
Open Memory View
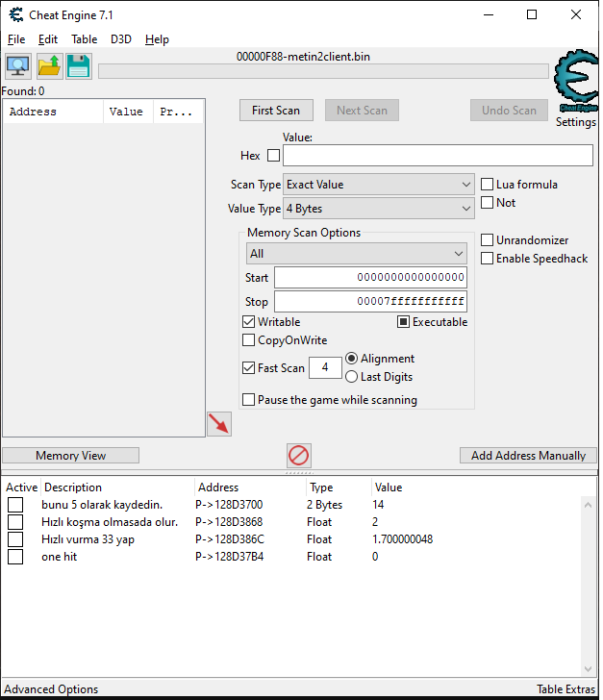pyautogui.click(x=70, y=456)
